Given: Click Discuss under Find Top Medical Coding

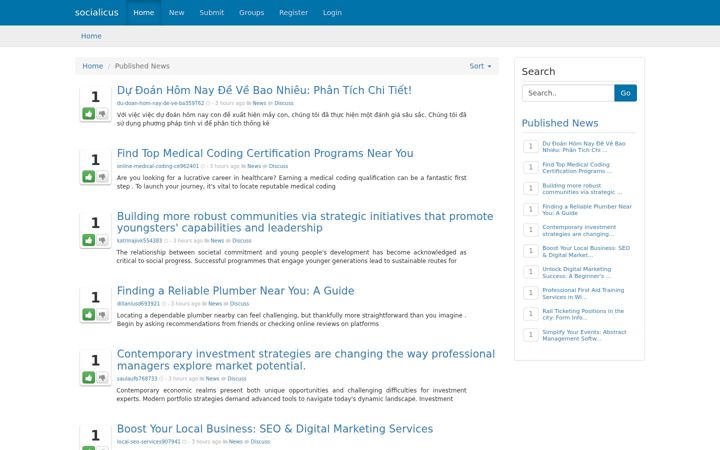Looking at the screenshot, I should (278, 166).
